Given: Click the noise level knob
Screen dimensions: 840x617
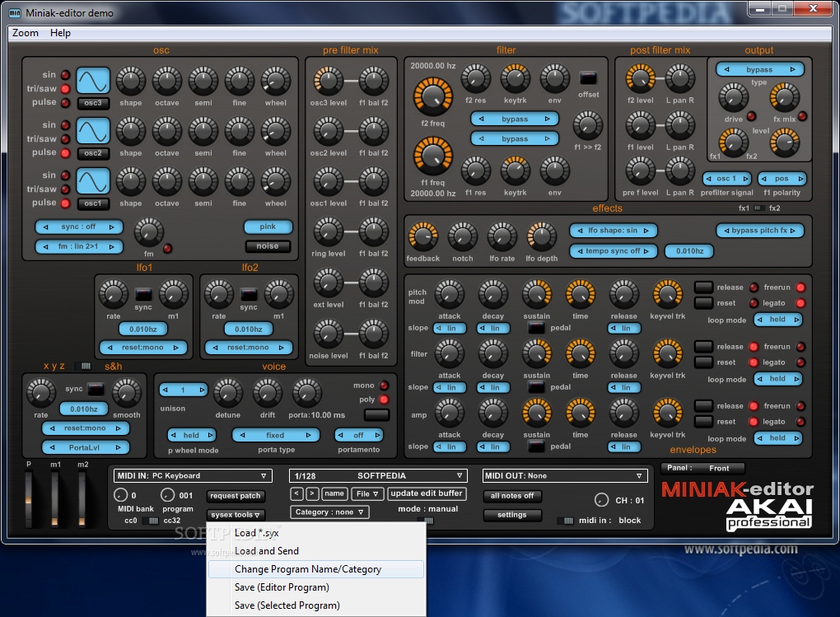Looking at the screenshot, I should click(329, 334).
